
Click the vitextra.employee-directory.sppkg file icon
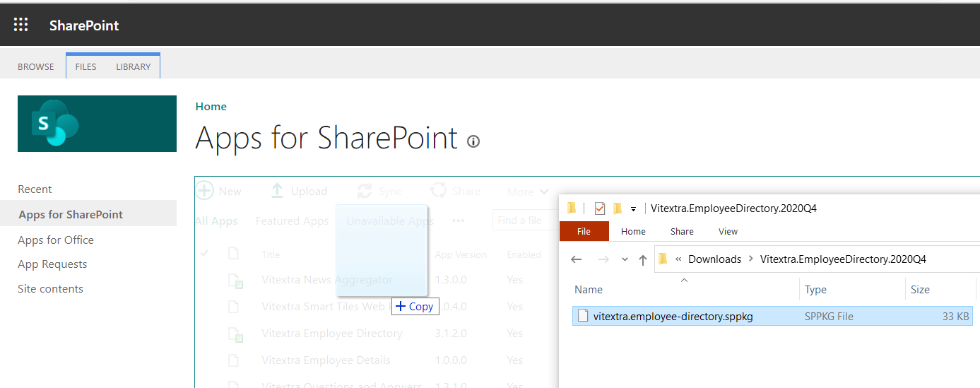click(x=583, y=316)
